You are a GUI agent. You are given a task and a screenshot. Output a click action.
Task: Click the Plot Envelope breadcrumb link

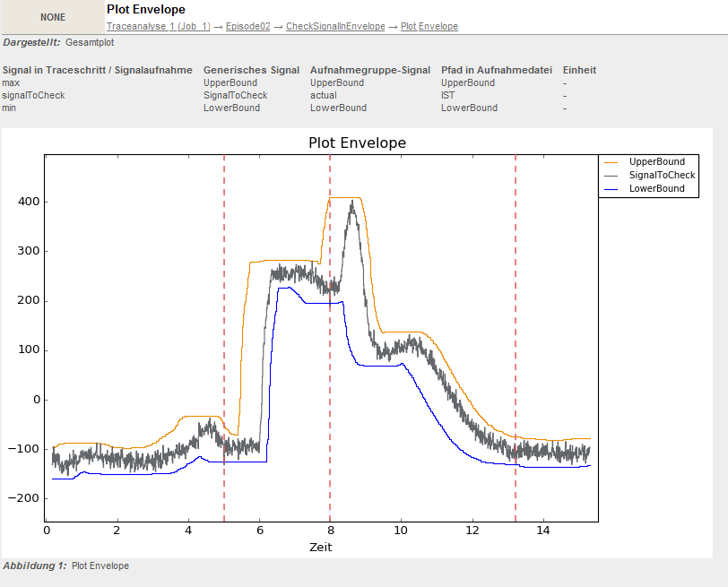tap(429, 27)
